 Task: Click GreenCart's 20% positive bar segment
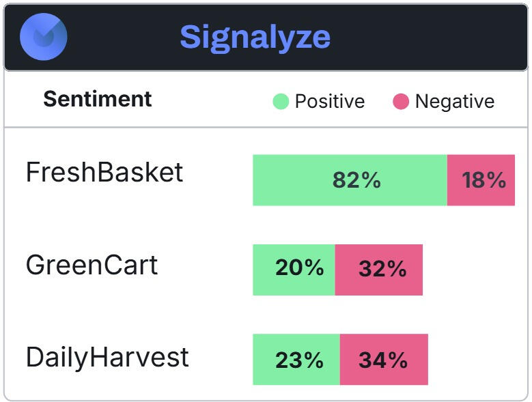(x=294, y=270)
